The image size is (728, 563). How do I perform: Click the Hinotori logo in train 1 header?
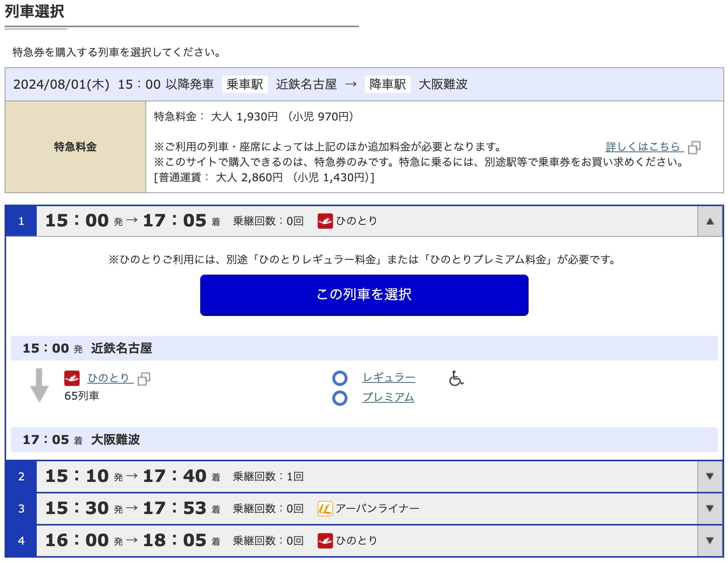point(325,221)
